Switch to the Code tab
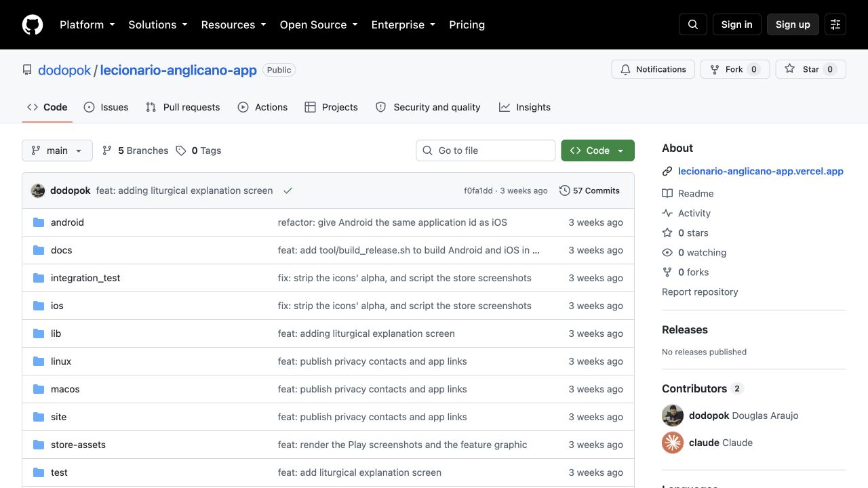868x488 pixels. pyautogui.click(x=47, y=107)
